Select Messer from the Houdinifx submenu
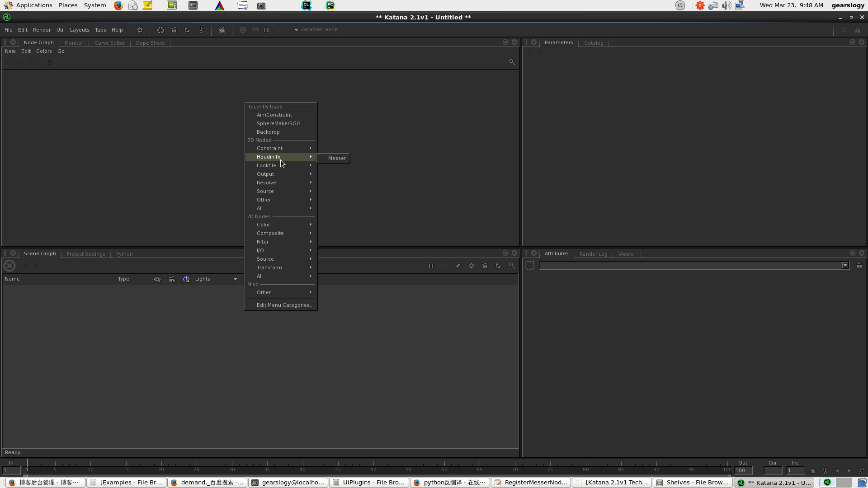 click(333, 158)
